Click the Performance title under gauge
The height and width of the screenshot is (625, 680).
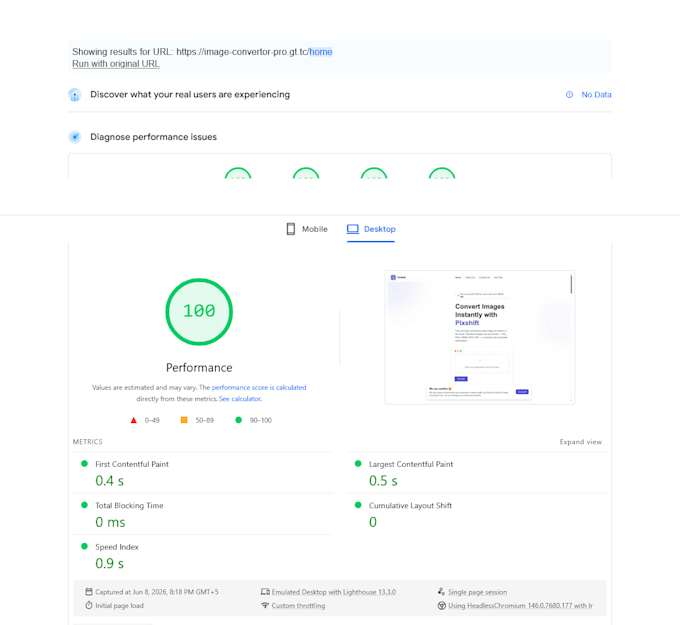pos(199,368)
